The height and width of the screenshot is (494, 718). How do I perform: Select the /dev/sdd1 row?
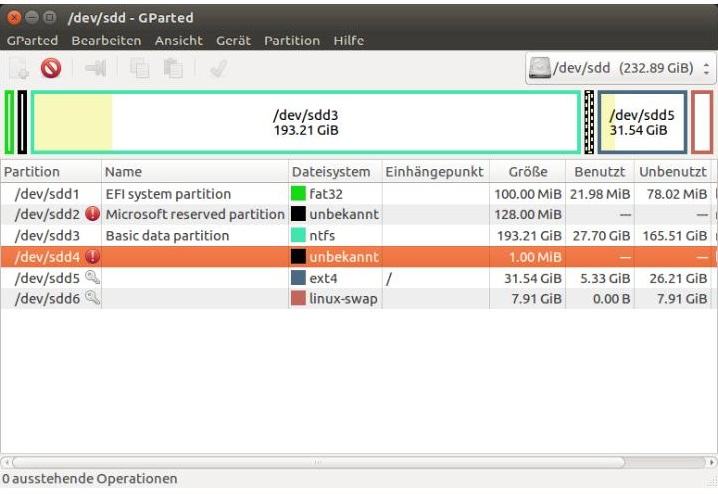(358, 194)
